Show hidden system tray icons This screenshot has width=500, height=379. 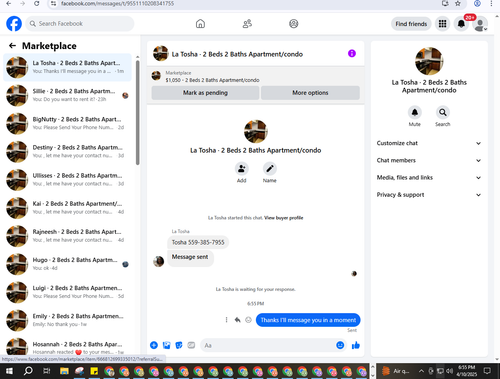(421, 371)
